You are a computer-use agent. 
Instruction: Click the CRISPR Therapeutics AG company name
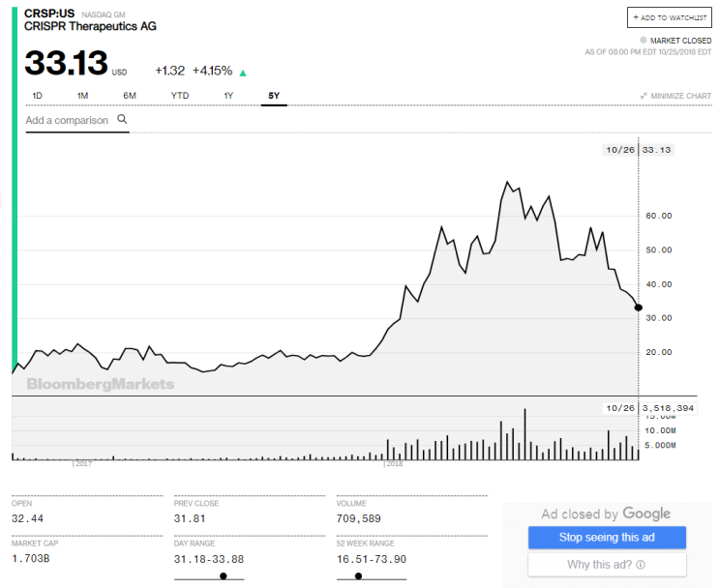[90, 26]
